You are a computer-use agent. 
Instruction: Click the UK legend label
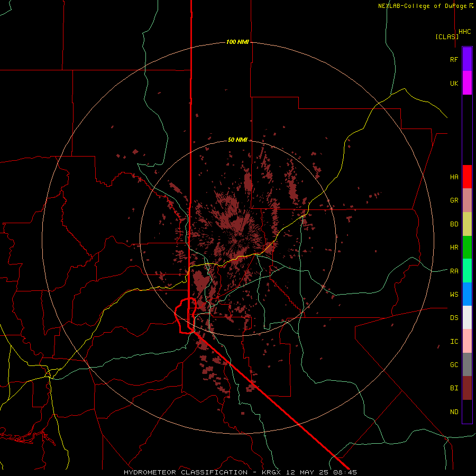pyautogui.click(x=454, y=83)
